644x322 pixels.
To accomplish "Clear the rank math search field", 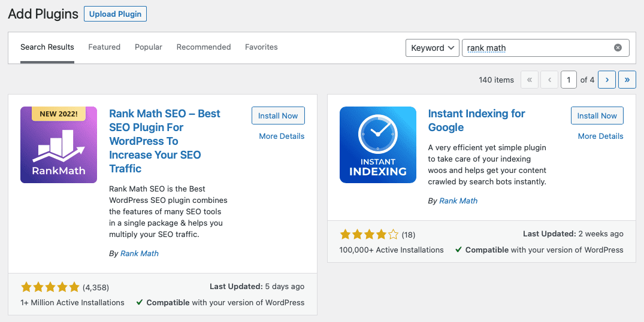I will click(618, 48).
